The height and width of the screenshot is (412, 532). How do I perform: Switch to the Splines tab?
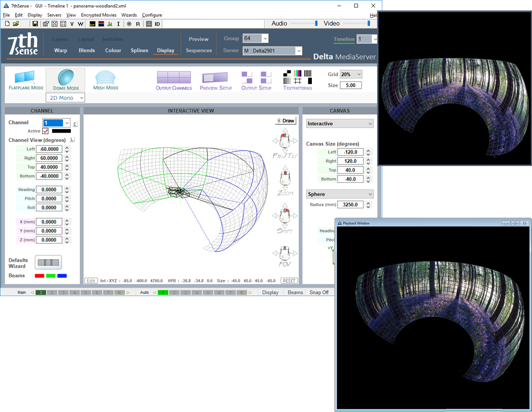click(x=139, y=50)
